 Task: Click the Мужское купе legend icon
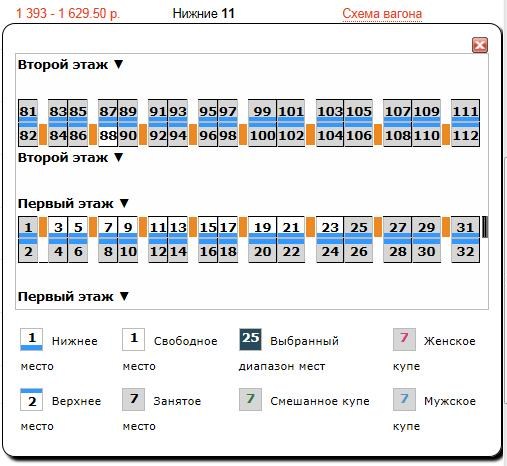pos(404,399)
